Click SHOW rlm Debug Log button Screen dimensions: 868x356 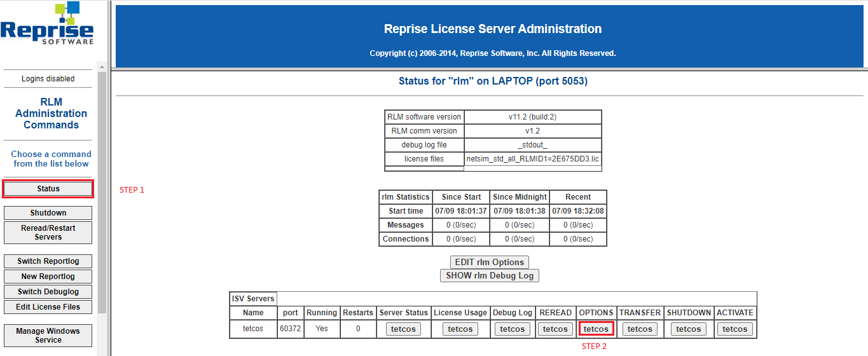pyautogui.click(x=490, y=276)
